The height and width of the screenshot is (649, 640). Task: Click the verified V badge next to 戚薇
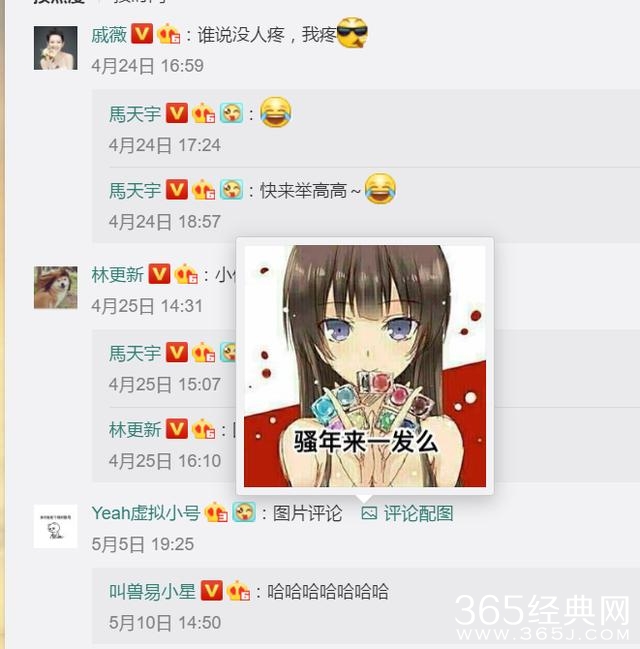(142, 34)
